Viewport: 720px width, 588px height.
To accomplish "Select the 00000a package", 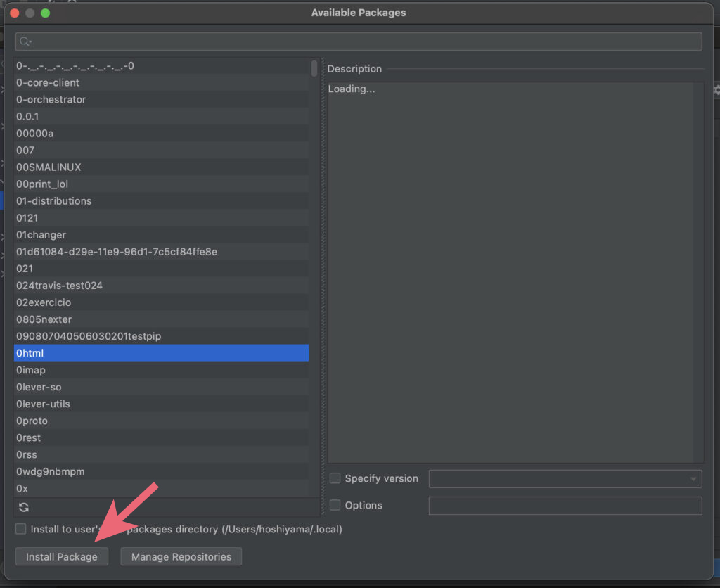I will (x=161, y=133).
